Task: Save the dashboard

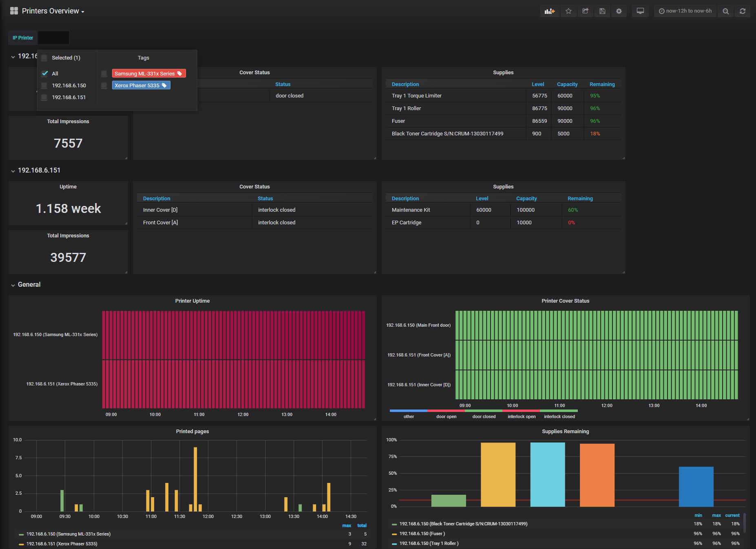Action: (602, 11)
